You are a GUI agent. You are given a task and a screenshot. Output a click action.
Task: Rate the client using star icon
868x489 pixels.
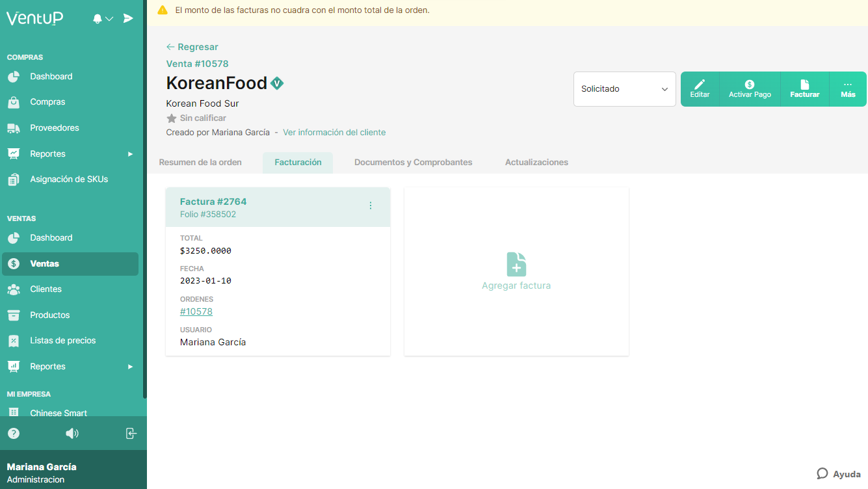pyautogui.click(x=172, y=118)
